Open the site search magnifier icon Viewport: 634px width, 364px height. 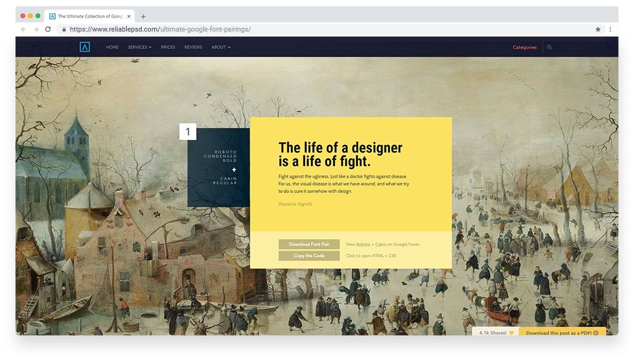coord(549,47)
